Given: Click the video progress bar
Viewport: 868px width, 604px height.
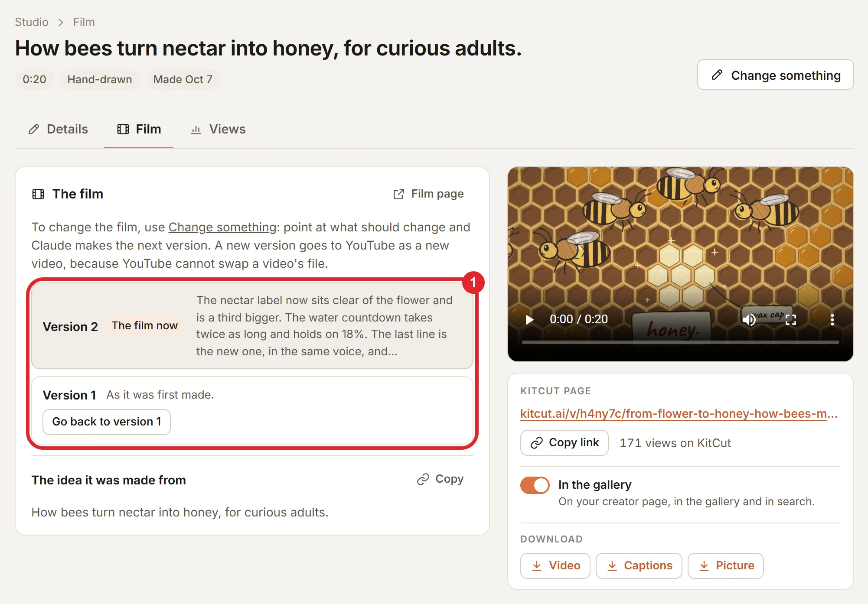Looking at the screenshot, I should (680, 342).
